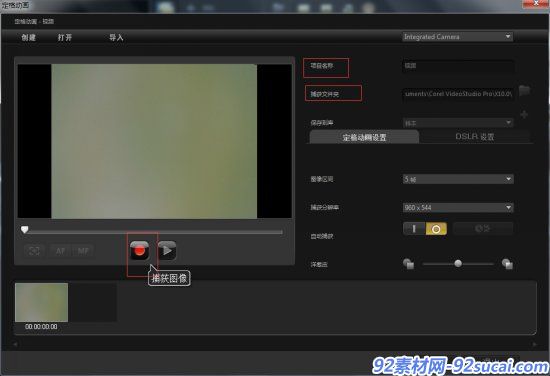The width and height of the screenshot is (550, 376).
Task: Click the onion skin opacity slider handle
Action: 458,263
